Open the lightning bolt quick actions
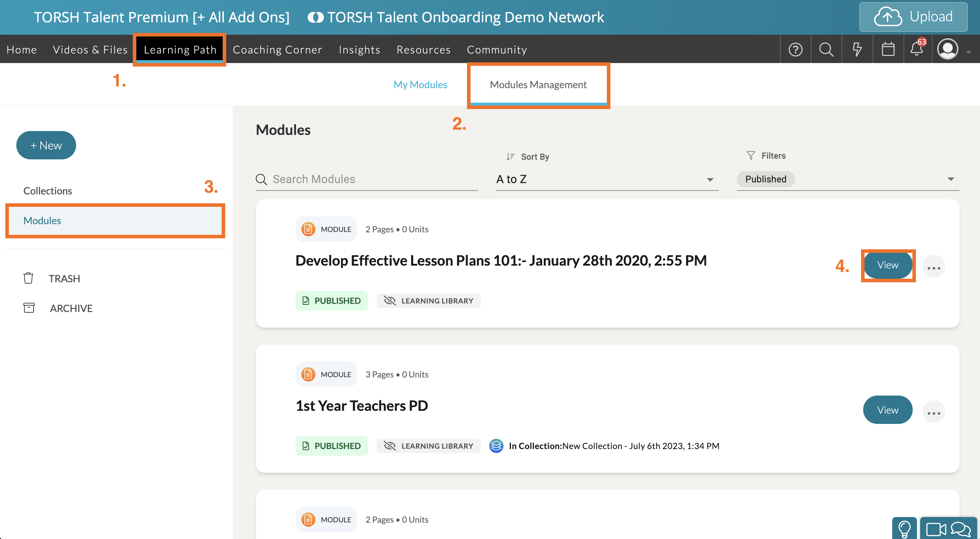980x539 pixels. tap(857, 50)
